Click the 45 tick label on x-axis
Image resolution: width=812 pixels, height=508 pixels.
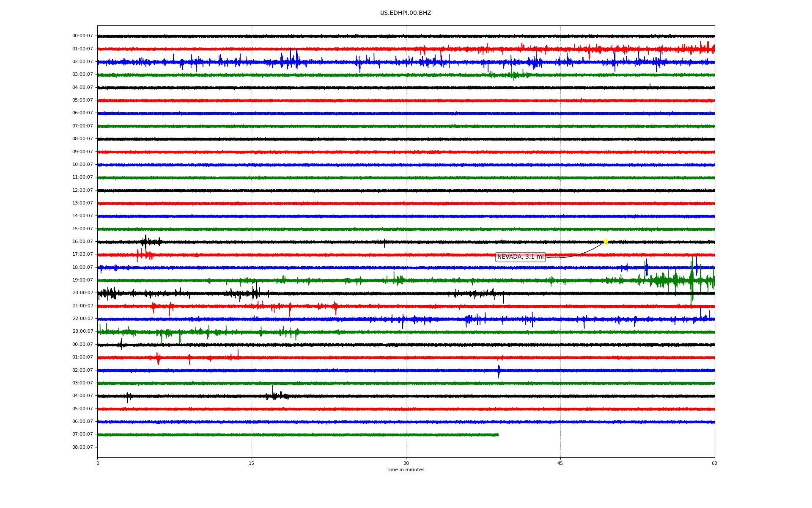click(x=560, y=464)
